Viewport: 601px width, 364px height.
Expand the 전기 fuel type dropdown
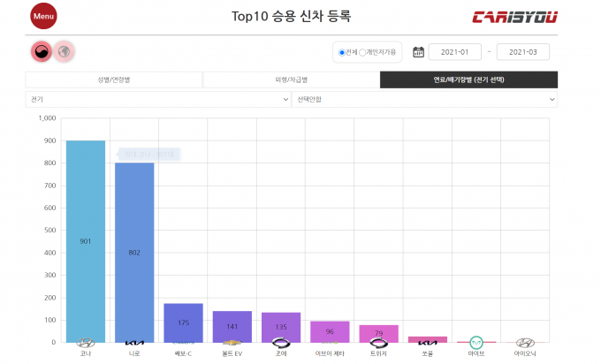(x=156, y=99)
